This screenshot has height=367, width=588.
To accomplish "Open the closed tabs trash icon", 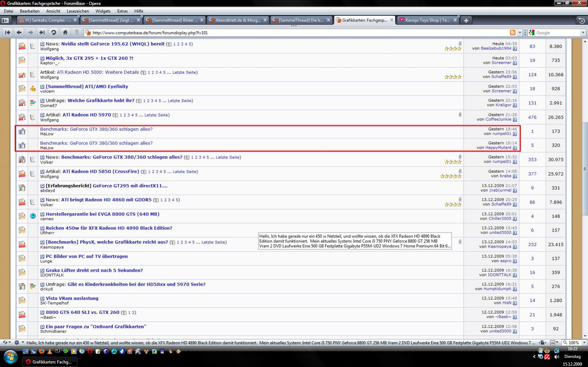I will (582, 20).
